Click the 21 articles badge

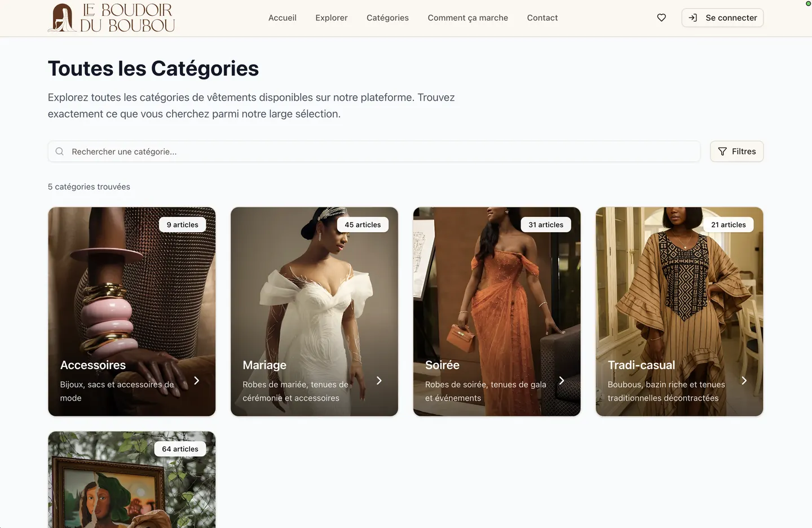pos(729,225)
